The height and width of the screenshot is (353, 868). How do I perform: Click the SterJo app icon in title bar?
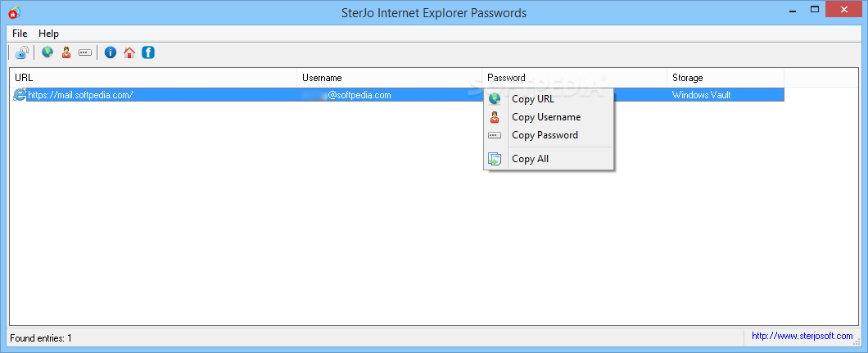pyautogui.click(x=15, y=11)
